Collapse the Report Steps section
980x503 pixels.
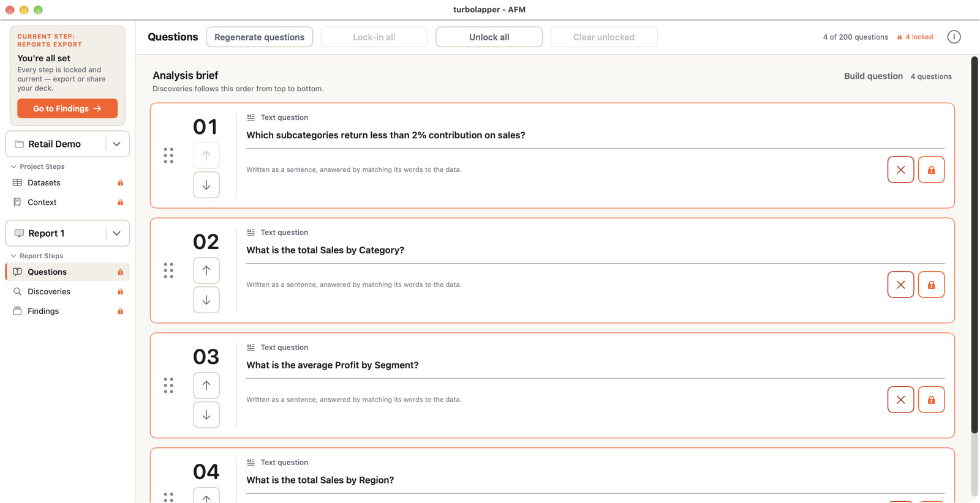click(x=37, y=256)
